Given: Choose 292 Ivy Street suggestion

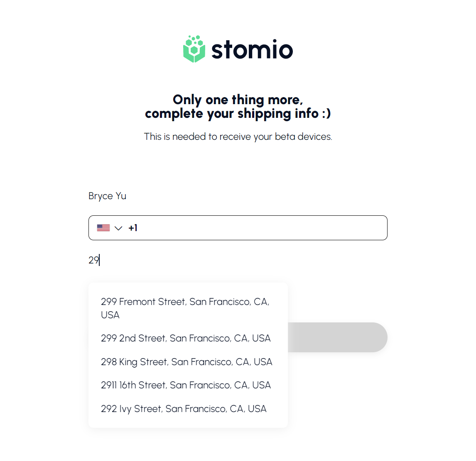Looking at the screenshot, I should click(184, 409).
